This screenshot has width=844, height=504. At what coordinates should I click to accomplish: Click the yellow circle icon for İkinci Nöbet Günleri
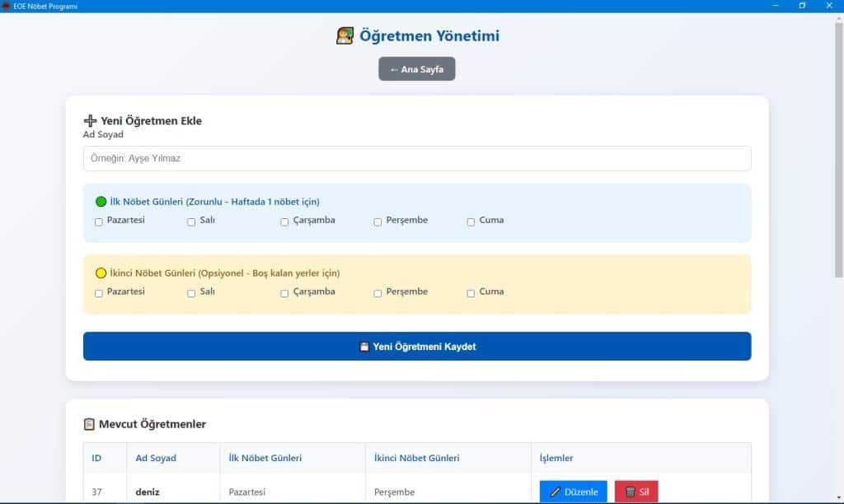coord(101,273)
